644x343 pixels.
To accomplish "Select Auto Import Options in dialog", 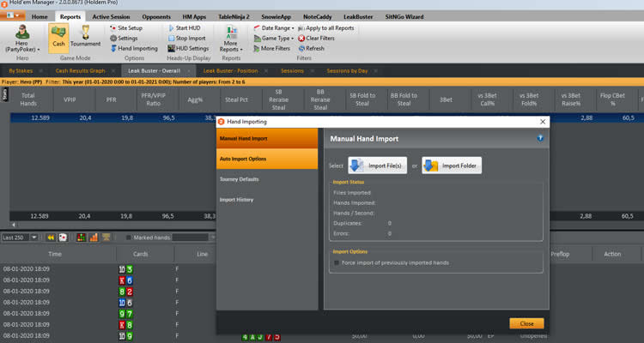I will (x=267, y=159).
